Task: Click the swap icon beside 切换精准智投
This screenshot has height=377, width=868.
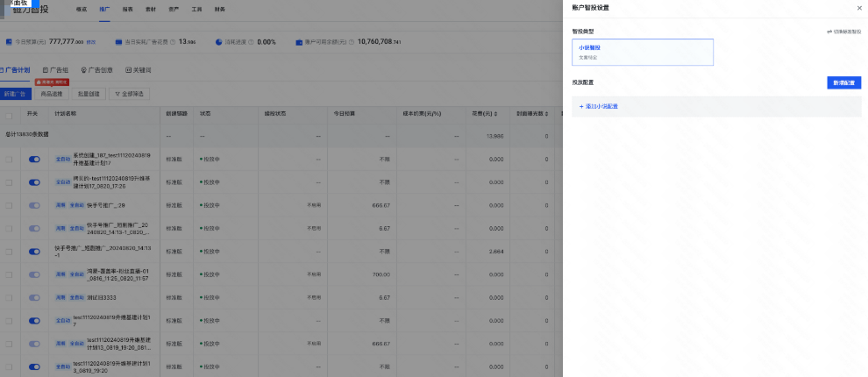Action: click(x=829, y=32)
